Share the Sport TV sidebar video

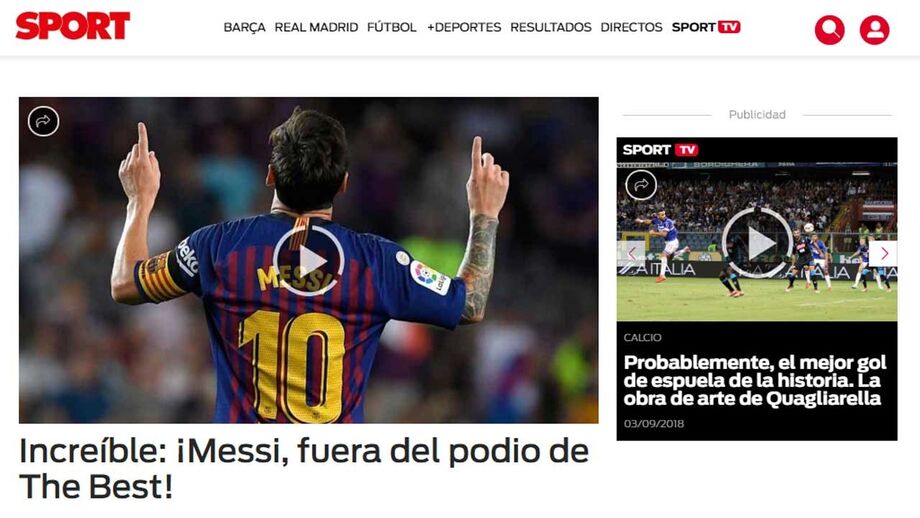point(641,185)
